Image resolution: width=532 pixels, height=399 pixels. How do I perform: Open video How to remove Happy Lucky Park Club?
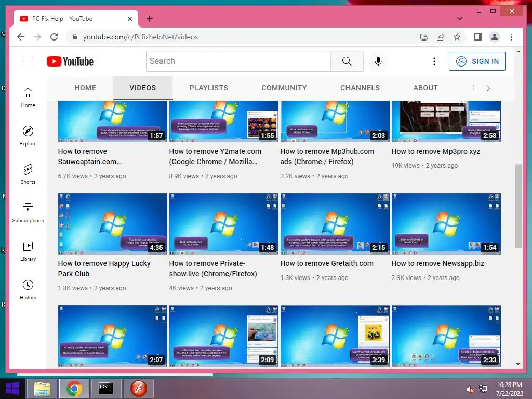coord(104,269)
